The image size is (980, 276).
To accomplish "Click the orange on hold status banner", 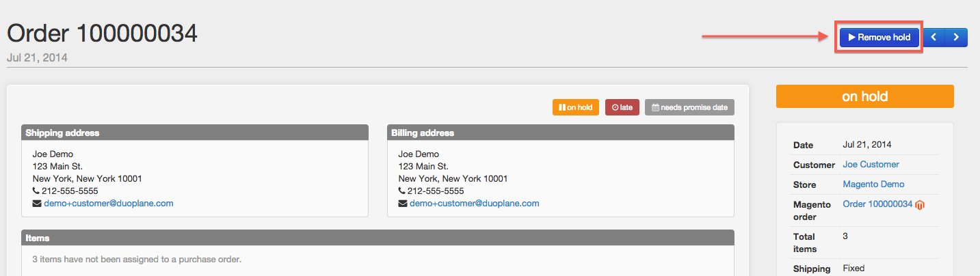I will coord(865,96).
